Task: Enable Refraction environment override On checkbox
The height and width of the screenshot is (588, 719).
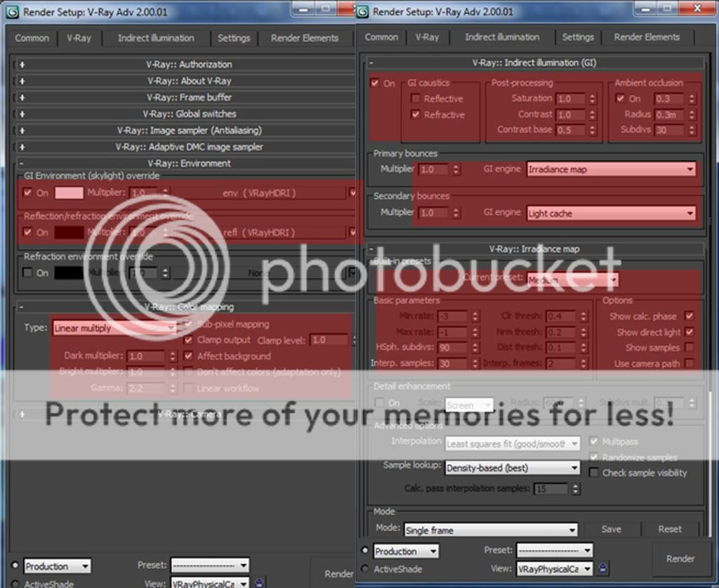Action: coord(27,273)
